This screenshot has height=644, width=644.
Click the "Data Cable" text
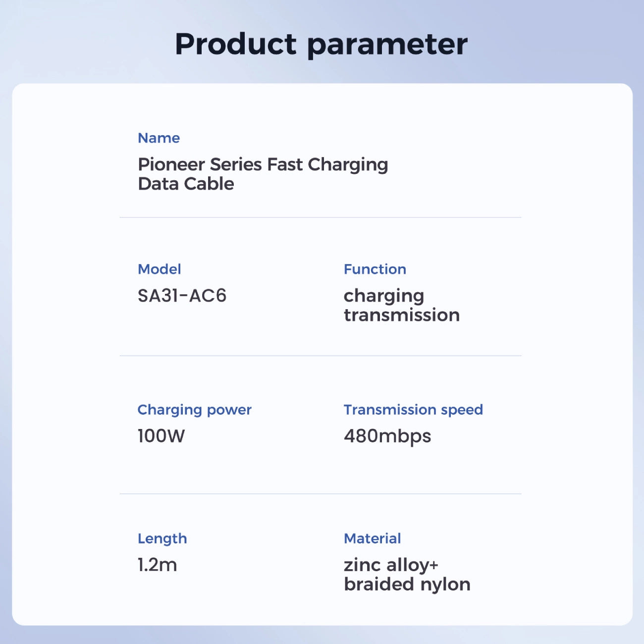tap(186, 184)
